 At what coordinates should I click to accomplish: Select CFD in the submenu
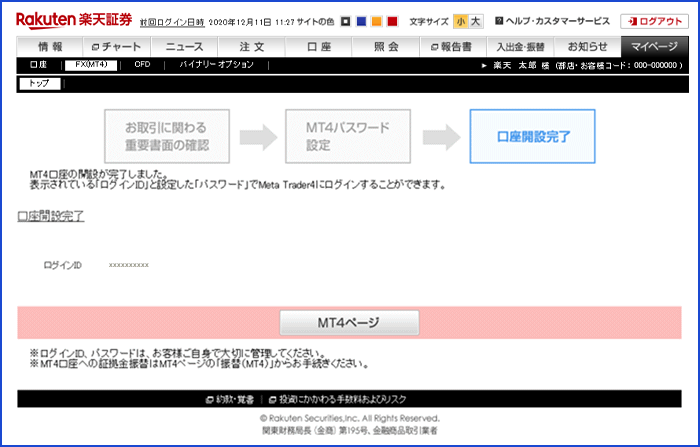[142, 65]
